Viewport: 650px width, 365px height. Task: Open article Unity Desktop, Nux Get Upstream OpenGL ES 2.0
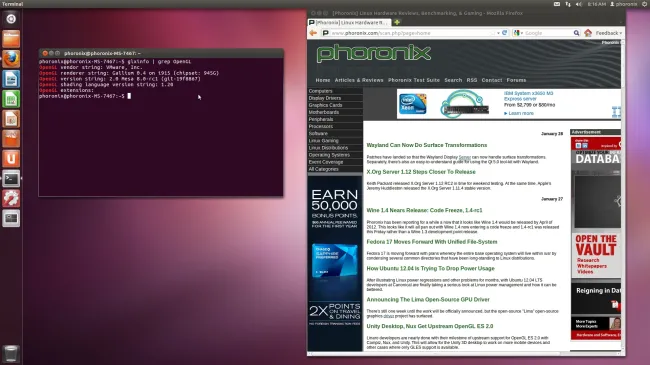tap(429, 326)
